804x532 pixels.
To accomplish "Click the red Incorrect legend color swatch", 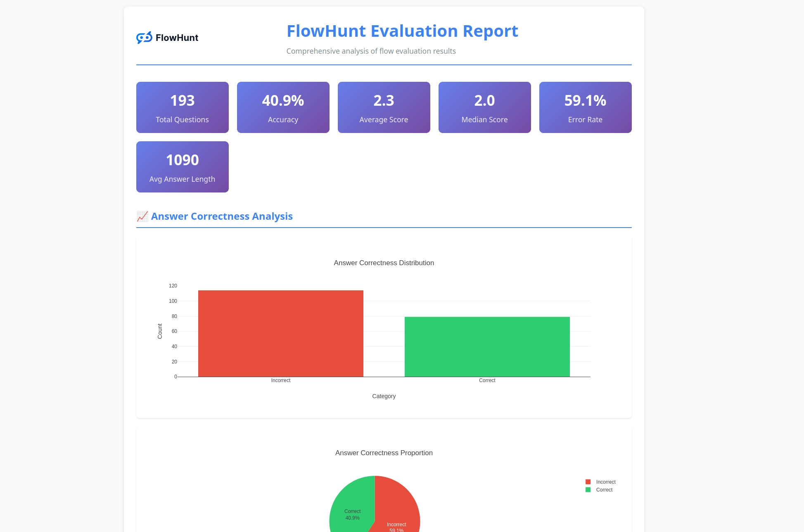I will [588, 482].
